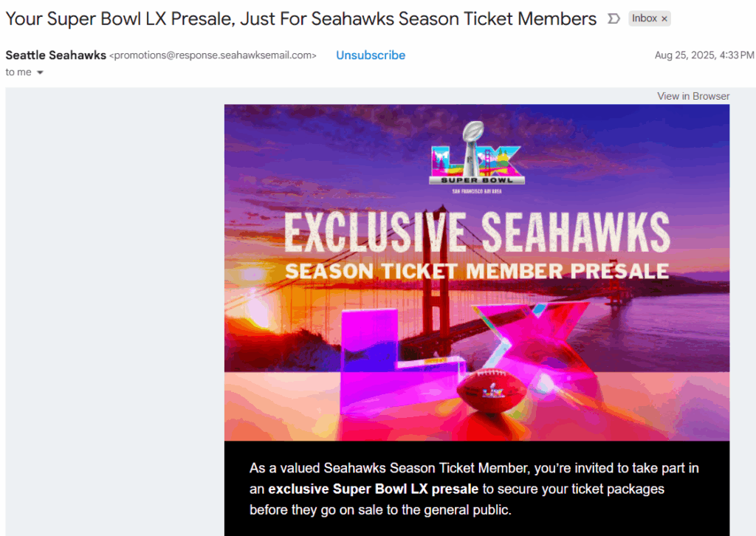This screenshot has height=536, width=756.
Task: Open the View in Browser link
Action: (693, 96)
